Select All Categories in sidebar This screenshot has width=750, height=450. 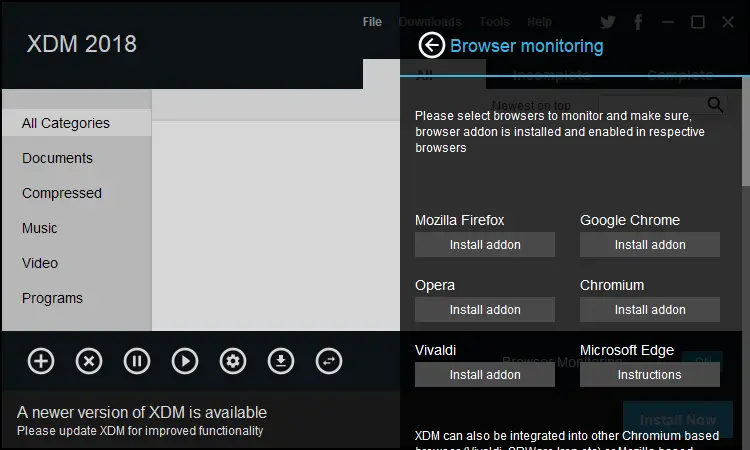[77, 123]
